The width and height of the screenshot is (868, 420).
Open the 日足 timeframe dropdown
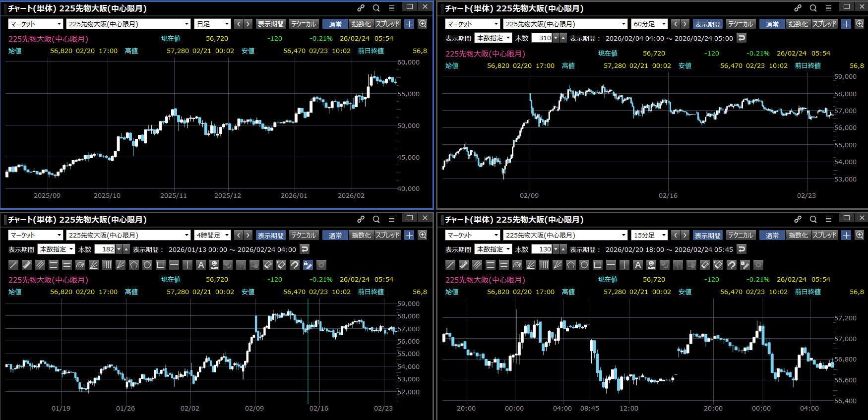[x=213, y=24]
